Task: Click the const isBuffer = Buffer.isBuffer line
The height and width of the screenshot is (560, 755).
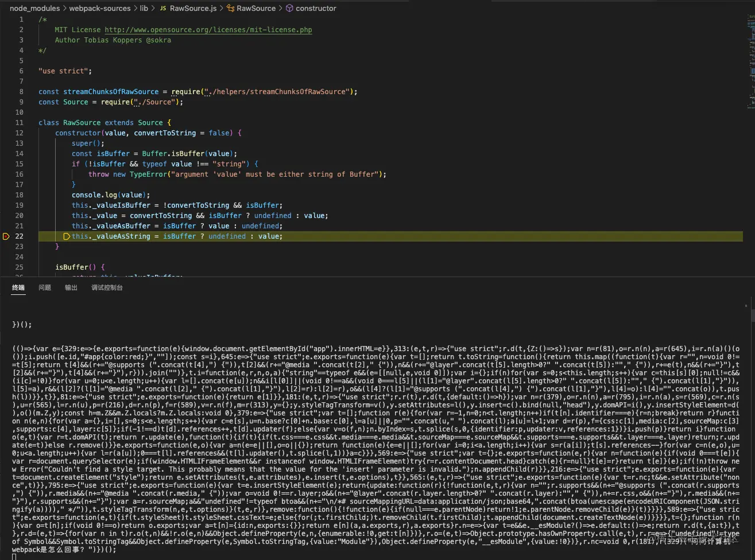Action: [154, 154]
